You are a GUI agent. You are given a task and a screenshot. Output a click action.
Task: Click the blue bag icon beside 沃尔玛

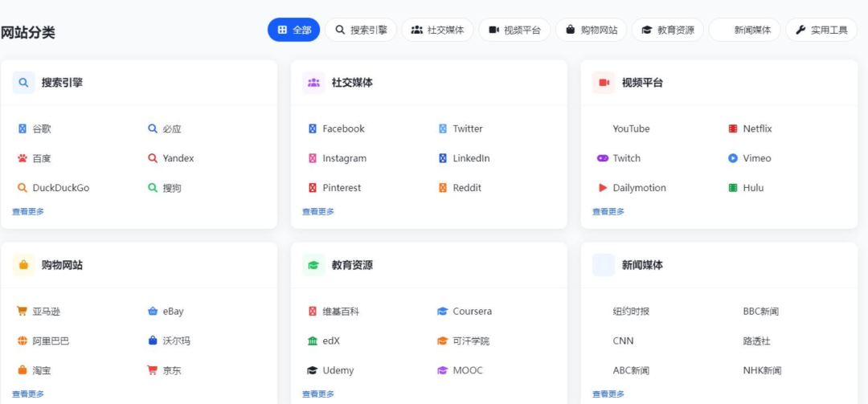pos(153,341)
